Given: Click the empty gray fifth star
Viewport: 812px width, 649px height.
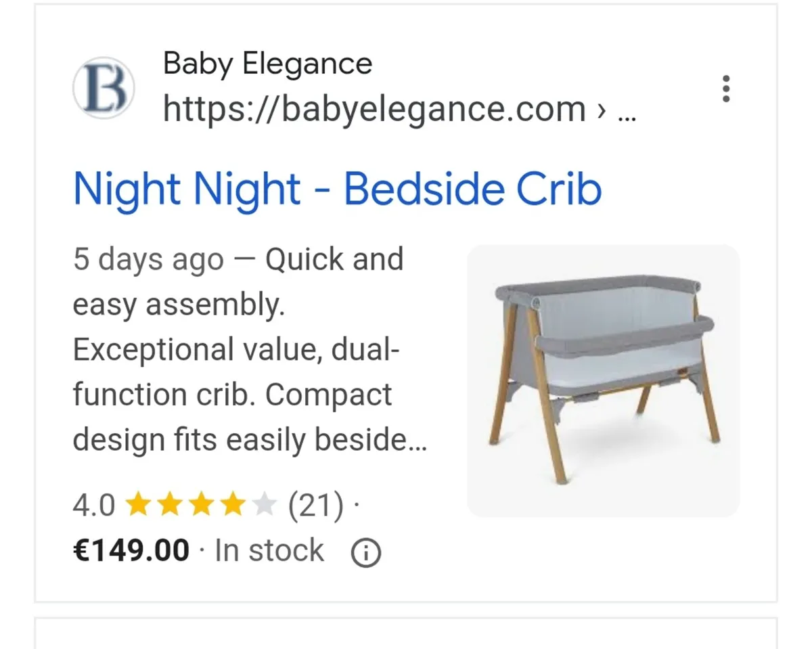Looking at the screenshot, I should [264, 505].
